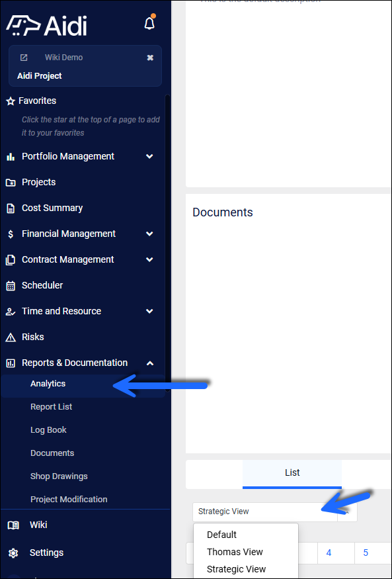Viewport: 392px width, 579px height.
Task: Expand Time and Resource chevron
Action: (x=149, y=311)
